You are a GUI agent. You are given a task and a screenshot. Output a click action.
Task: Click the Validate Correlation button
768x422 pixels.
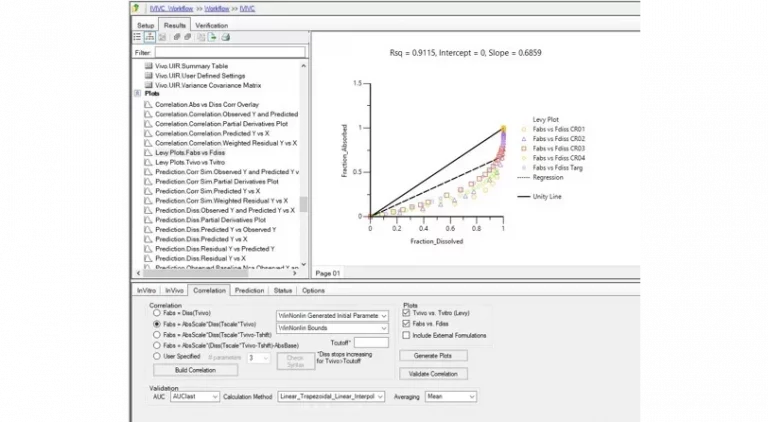[433, 373]
